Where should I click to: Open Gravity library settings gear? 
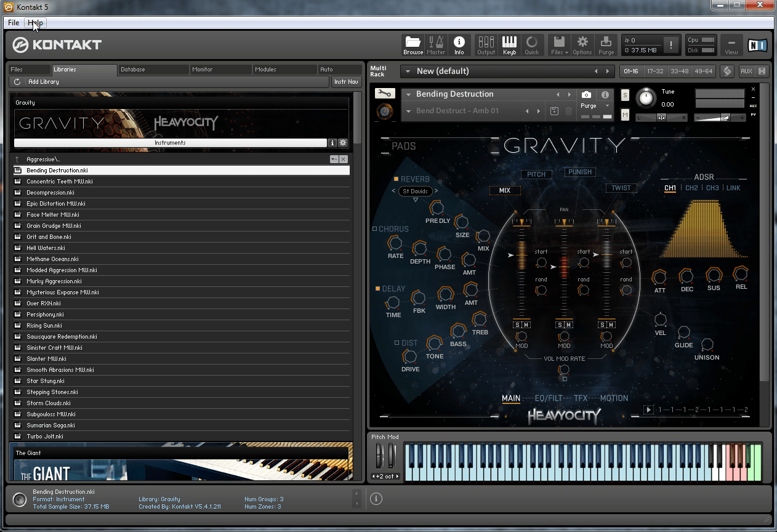coord(343,143)
